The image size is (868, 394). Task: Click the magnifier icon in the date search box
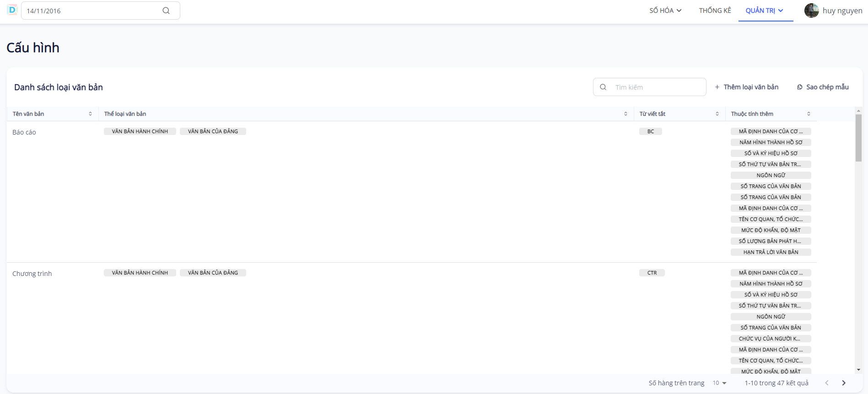pyautogui.click(x=166, y=11)
